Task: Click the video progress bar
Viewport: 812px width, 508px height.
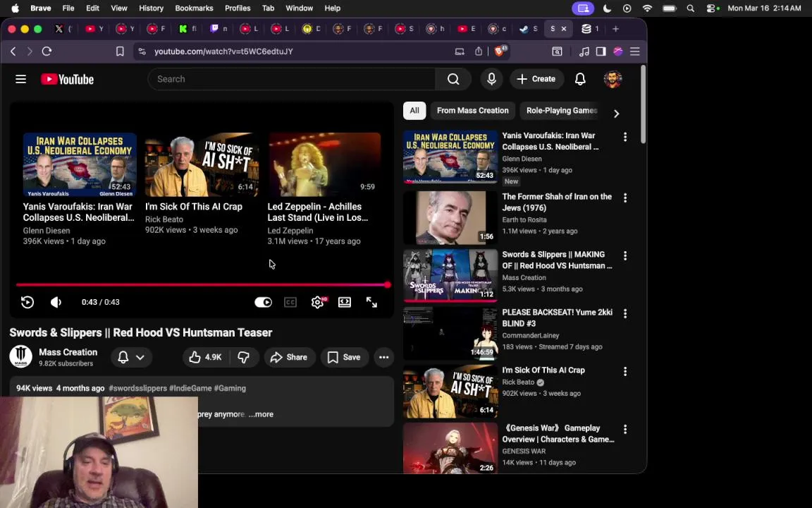Action: (x=202, y=284)
